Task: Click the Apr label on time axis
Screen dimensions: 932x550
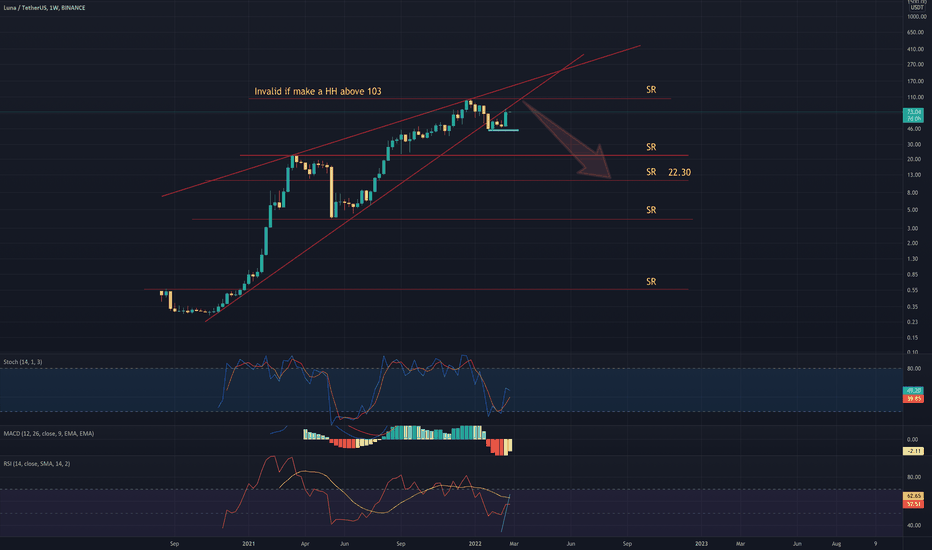Action: (305, 543)
